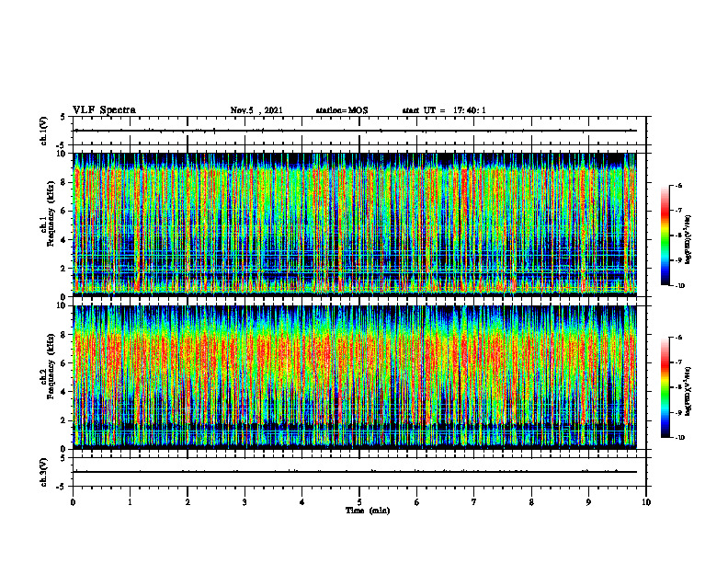
Task: Click the "1" minute tick on time axis
Action: tap(130, 502)
